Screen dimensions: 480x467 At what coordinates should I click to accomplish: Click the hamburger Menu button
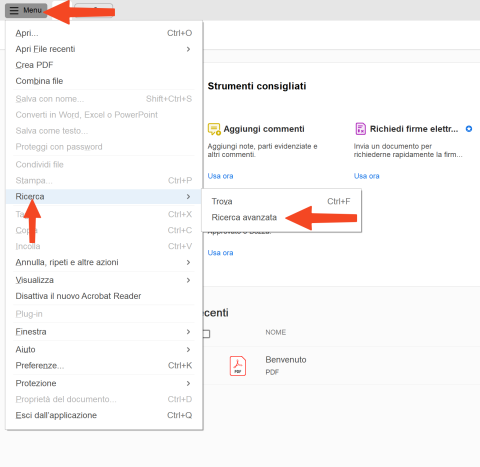coord(26,10)
